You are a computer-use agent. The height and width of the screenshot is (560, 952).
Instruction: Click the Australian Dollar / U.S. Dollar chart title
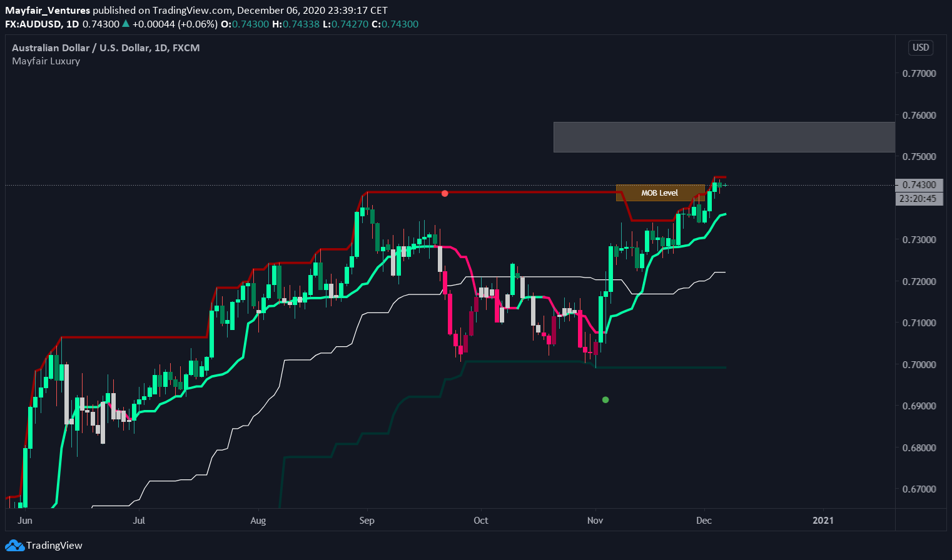coord(106,47)
